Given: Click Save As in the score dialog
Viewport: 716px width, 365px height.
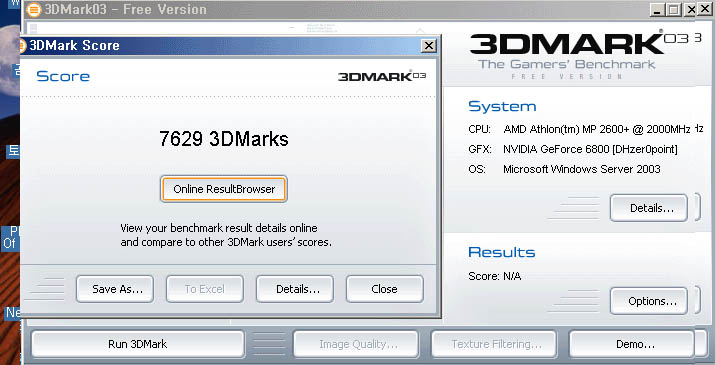Looking at the screenshot, I should [115, 289].
